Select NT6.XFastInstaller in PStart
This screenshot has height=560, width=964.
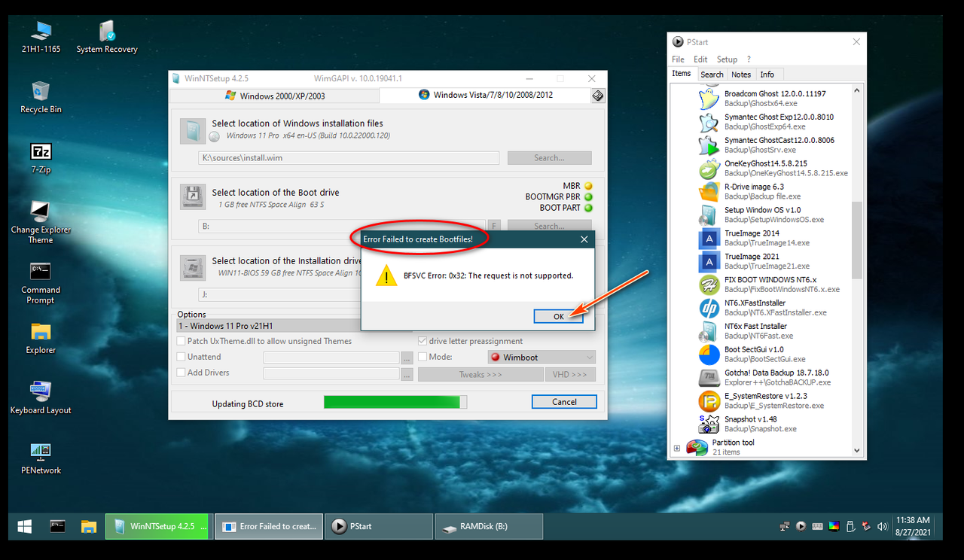pos(762,308)
